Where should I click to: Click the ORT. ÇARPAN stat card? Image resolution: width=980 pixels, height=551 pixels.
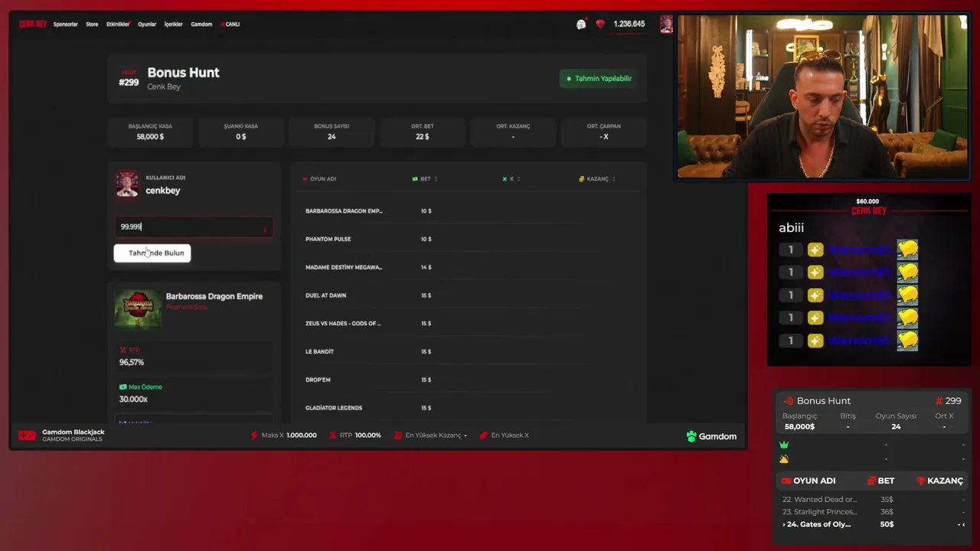point(604,132)
